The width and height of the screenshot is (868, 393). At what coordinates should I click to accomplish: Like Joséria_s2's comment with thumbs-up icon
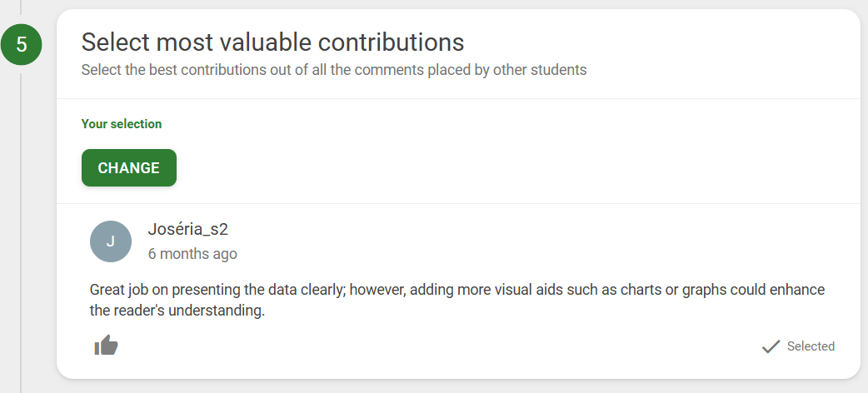[x=107, y=346]
